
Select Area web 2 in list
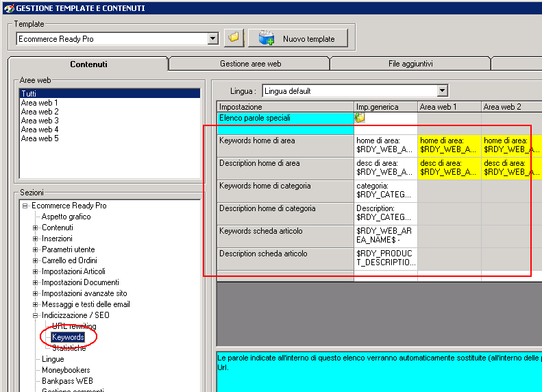(x=40, y=112)
